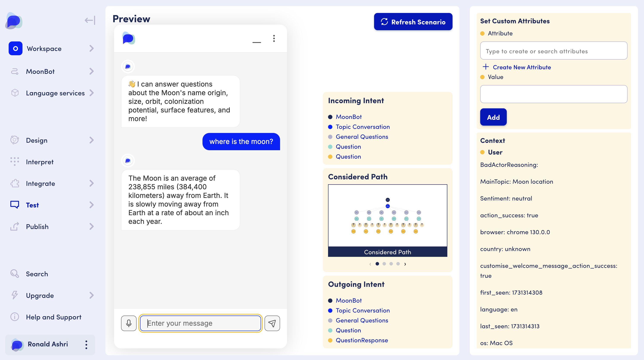Click the Considered Path graph thumbnail
The height and width of the screenshot is (360, 644).
(387, 216)
